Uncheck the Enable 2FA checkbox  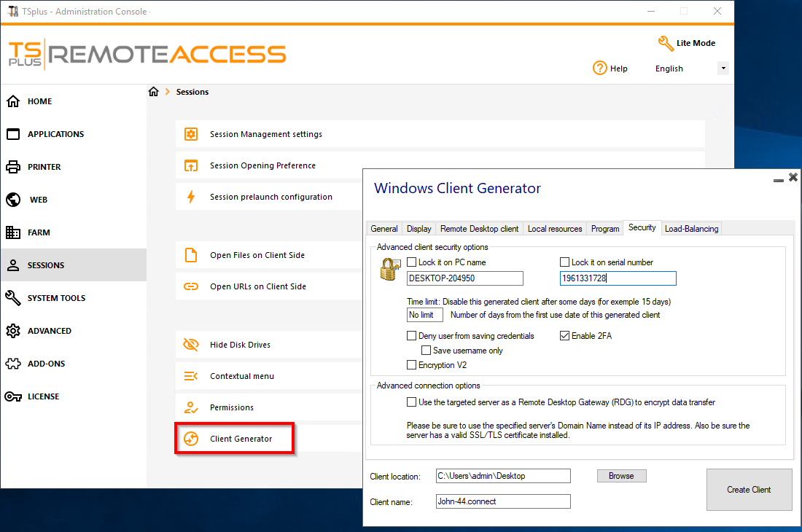(565, 336)
